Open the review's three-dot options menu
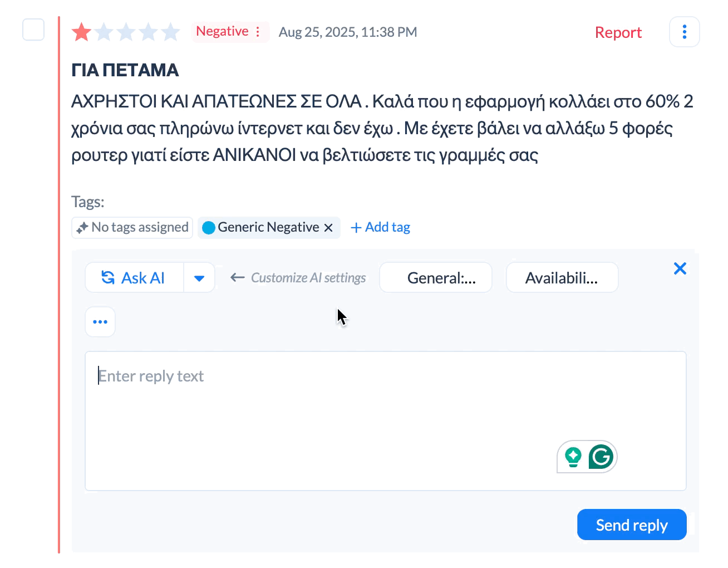 [x=684, y=32]
